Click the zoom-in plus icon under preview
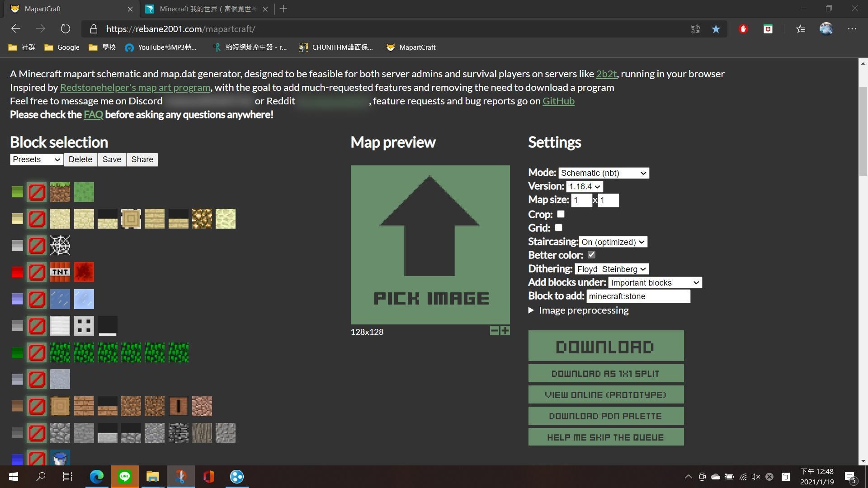The image size is (868, 488). click(505, 331)
